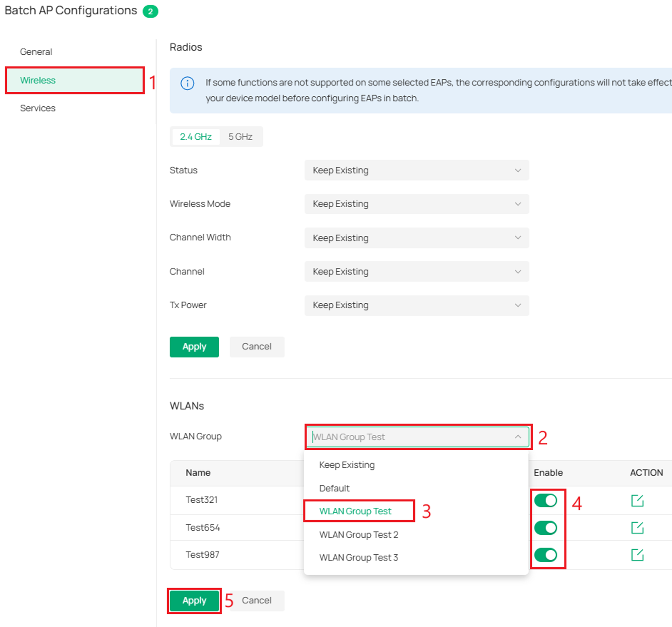This screenshot has height=627, width=672.
Task: Click the edit icon for Test321
Action: (x=637, y=501)
